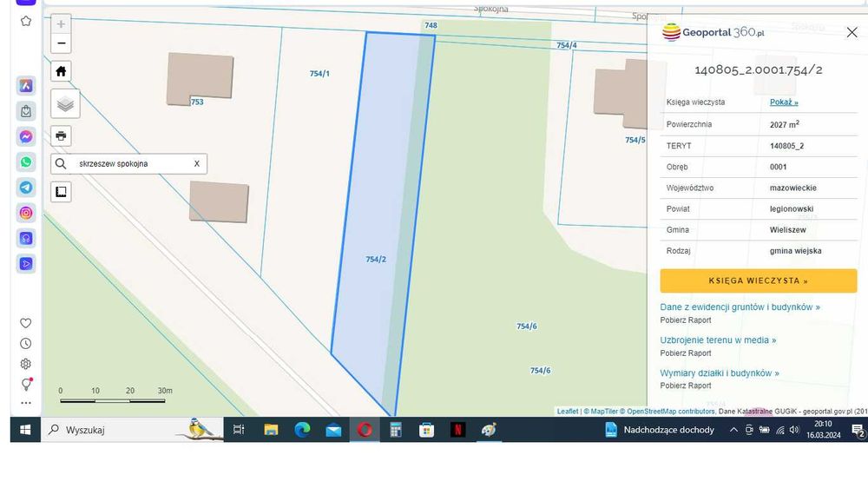868x488 pixels.
Task: Print the map using printer icon
Action: coord(61,135)
